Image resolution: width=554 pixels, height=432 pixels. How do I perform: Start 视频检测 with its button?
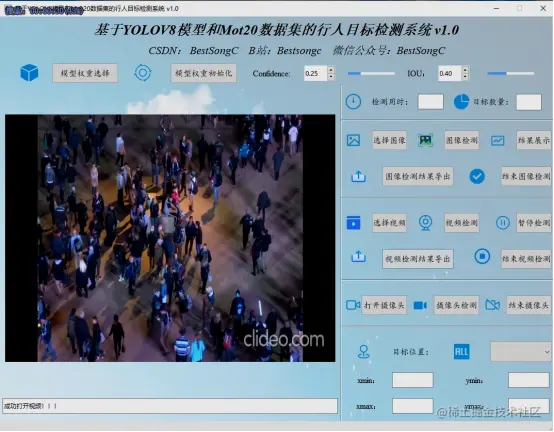pyautogui.click(x=462, y=223)
